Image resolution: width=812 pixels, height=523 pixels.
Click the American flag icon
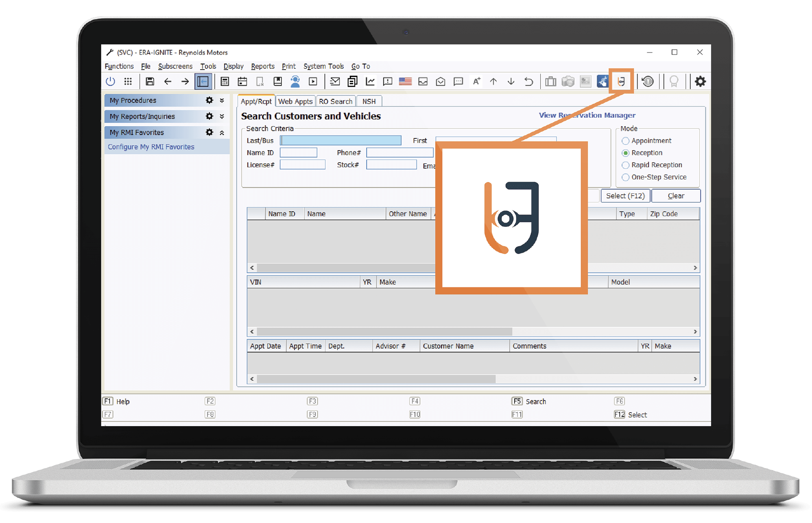coord(405,81)
